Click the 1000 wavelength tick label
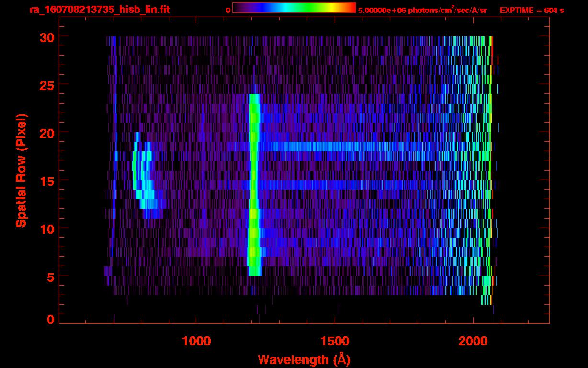This screenshot has height=368, width=588. pyautogui.click(x=196, y=341)
